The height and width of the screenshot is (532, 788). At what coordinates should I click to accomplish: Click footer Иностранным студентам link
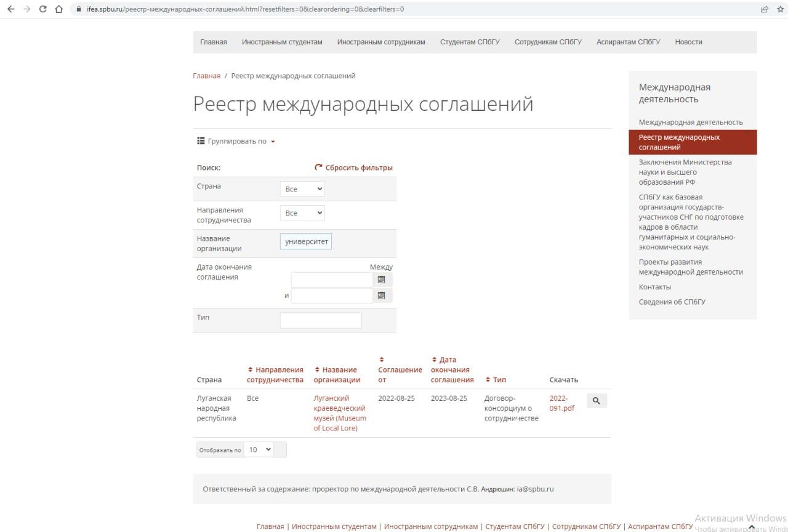(334, 526)
